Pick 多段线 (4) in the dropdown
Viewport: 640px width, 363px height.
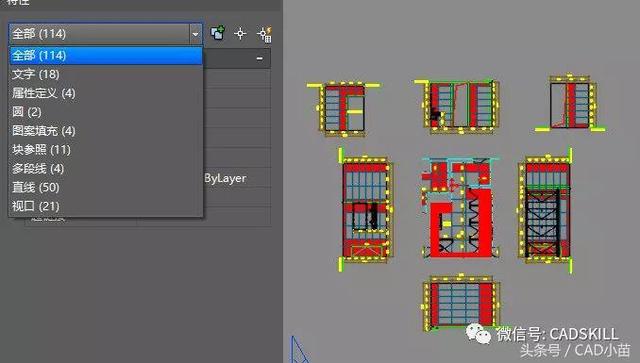coord(106,168)
